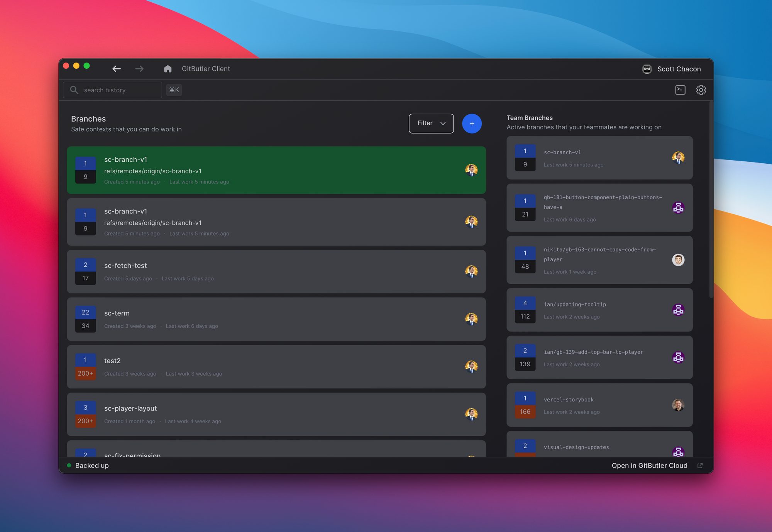The image size is (772, 532).
Task: Open the test2 branch
Action: point(276,366)
